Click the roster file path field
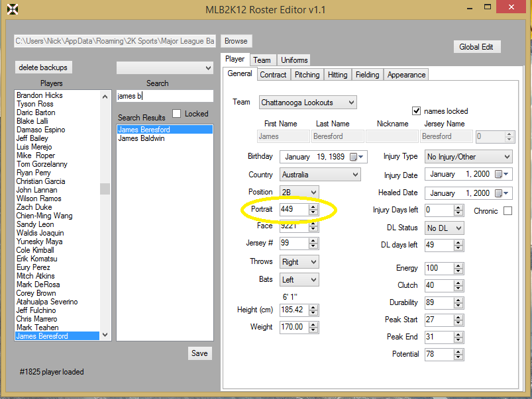 point(115,41)
